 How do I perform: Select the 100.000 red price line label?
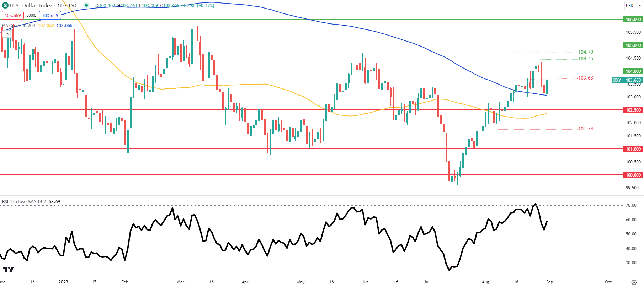(633, 175)
